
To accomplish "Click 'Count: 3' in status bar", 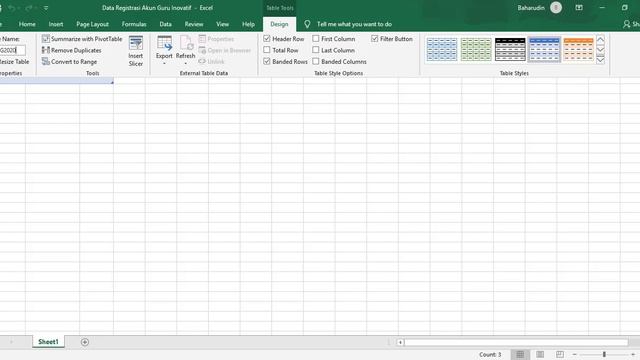I will tap(490, 354).
